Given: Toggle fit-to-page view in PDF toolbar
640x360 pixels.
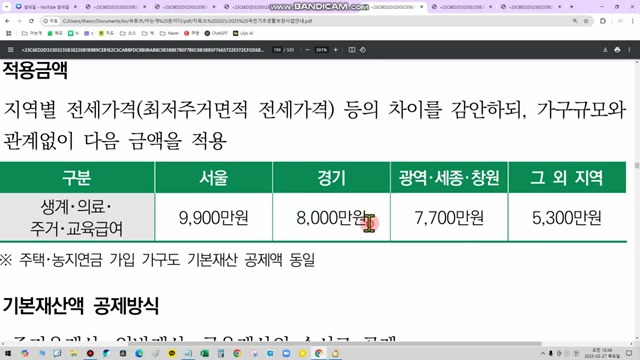Looking at the screenshot, I should coord(352,50).
